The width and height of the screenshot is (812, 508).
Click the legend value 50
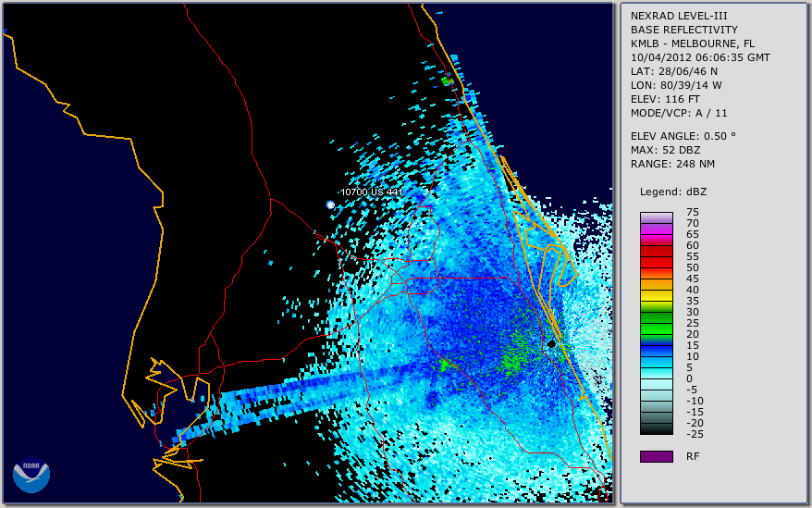693,267
